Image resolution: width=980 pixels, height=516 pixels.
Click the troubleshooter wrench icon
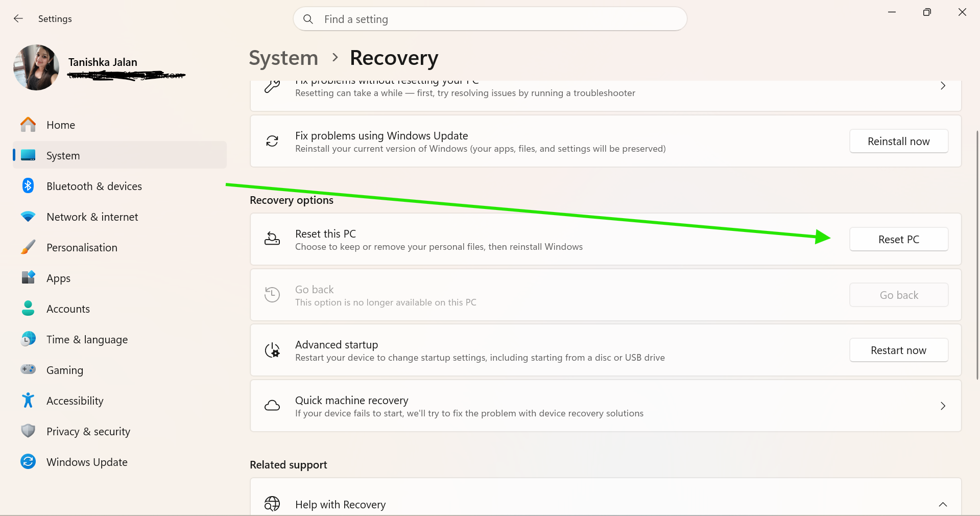click(272, 86)
